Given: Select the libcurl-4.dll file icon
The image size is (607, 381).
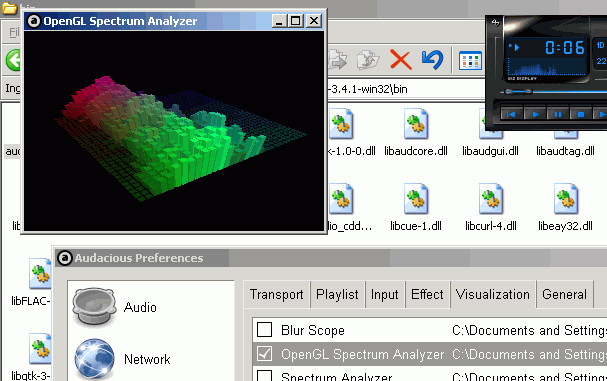Looking at the screenshot, I should coord(491,199).
